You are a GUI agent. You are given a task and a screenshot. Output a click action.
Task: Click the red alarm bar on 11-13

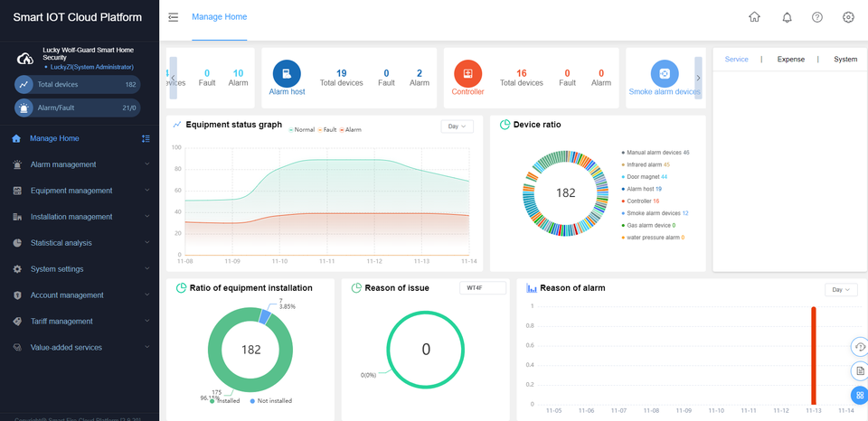tap(813, 356)
